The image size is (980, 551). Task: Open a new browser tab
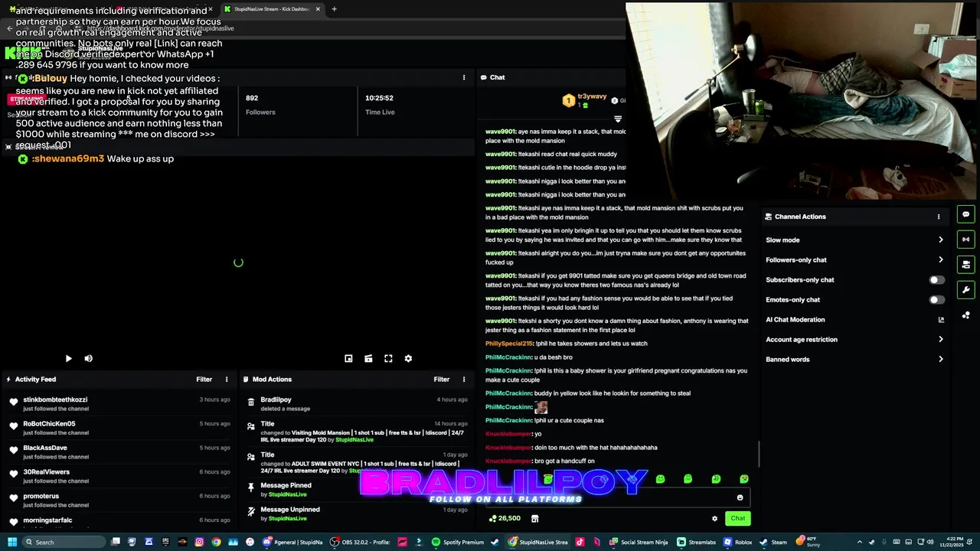point(334,9)
